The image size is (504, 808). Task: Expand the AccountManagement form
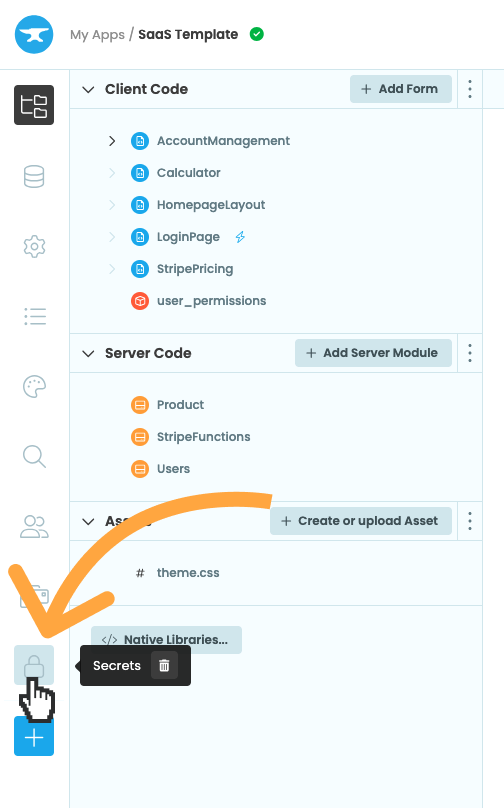pos(112,141)
